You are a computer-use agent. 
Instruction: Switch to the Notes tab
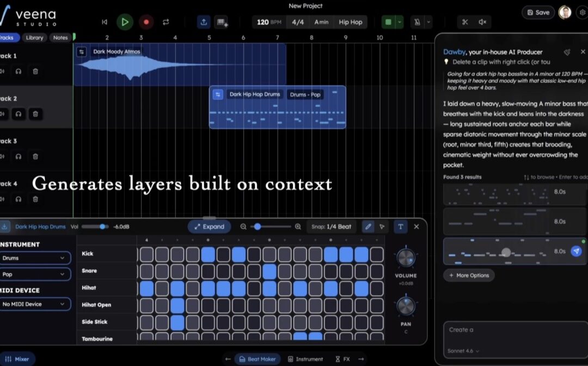coord(60,38)
